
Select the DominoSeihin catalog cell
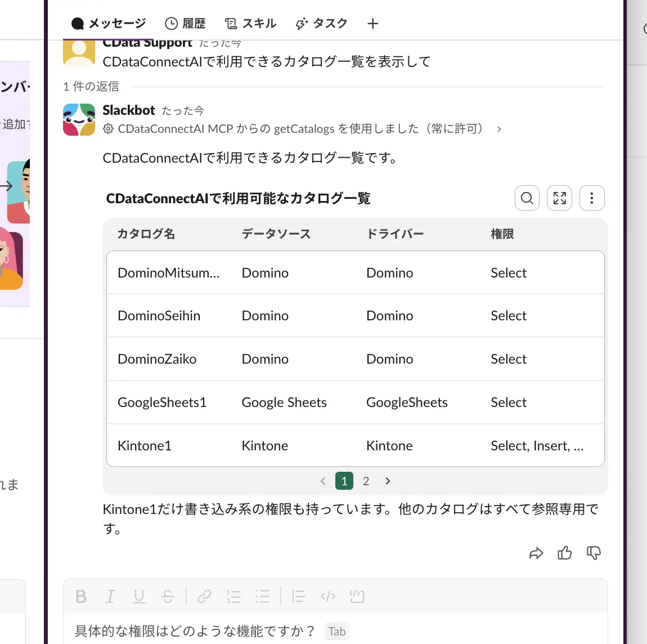pos(159,316)
